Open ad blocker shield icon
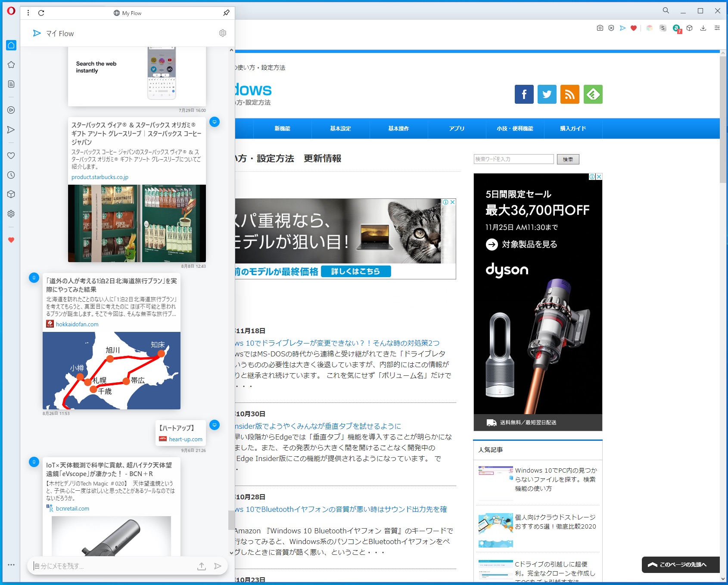Viewport: 728px width, 585px height. tap(611, 28)
